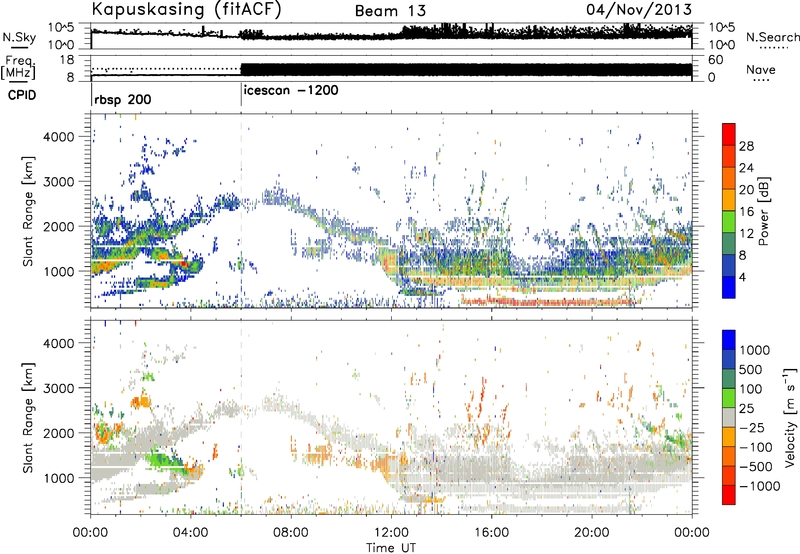Pick the light green segment of power colorbar
This screenshot has height=554, width=800.
click(729, 222)
